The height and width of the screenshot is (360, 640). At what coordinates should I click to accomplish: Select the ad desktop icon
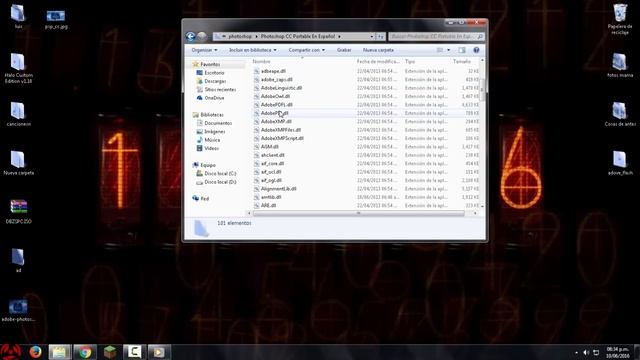click(18, 260)
